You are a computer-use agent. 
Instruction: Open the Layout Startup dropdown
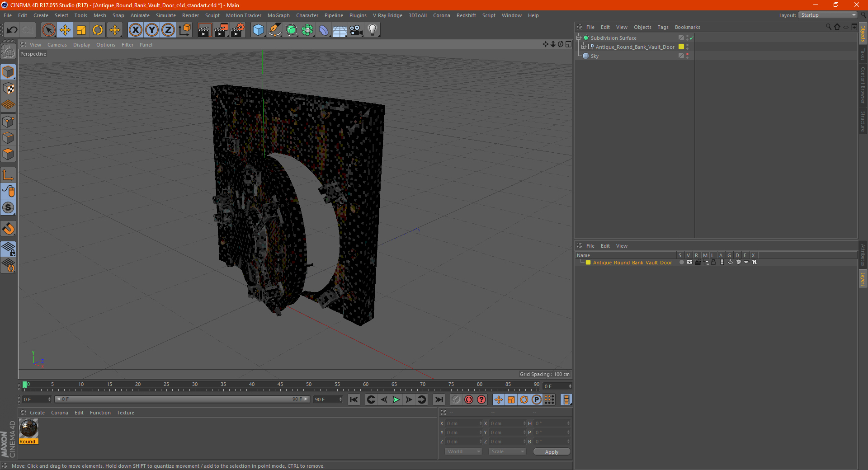point(828,15)
